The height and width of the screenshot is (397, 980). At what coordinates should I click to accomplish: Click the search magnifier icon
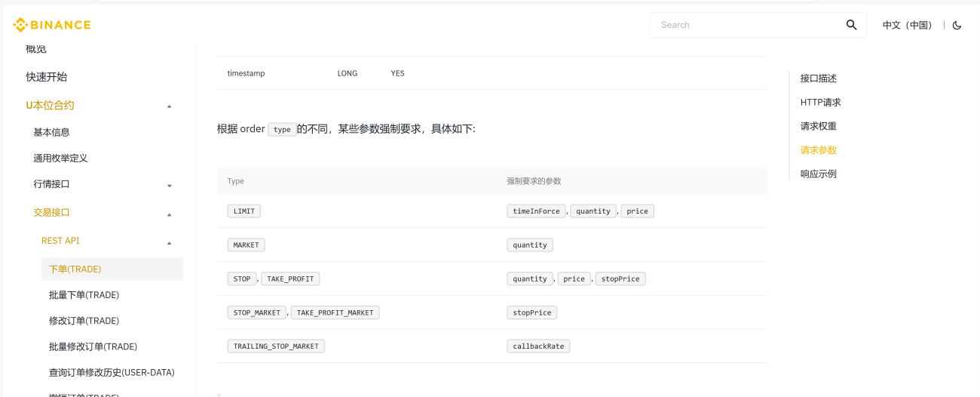851,25
